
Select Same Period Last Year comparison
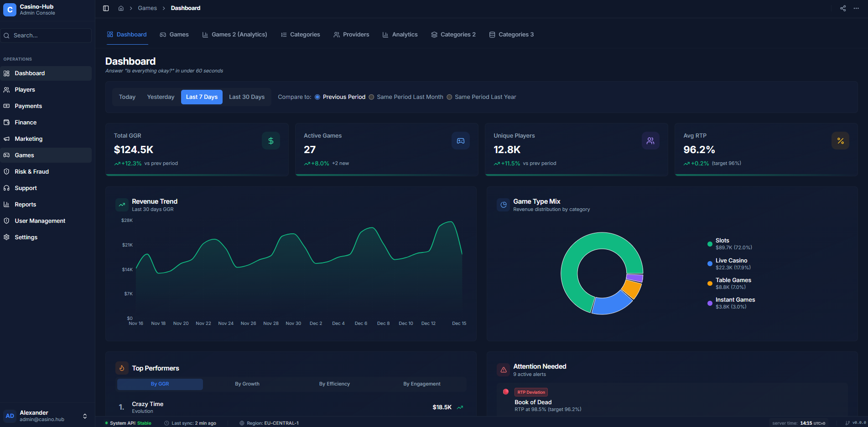[450, 97]
